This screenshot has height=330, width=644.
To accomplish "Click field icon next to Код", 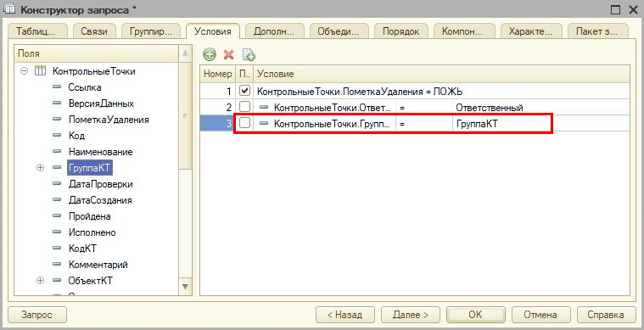I will click(57, 135).
